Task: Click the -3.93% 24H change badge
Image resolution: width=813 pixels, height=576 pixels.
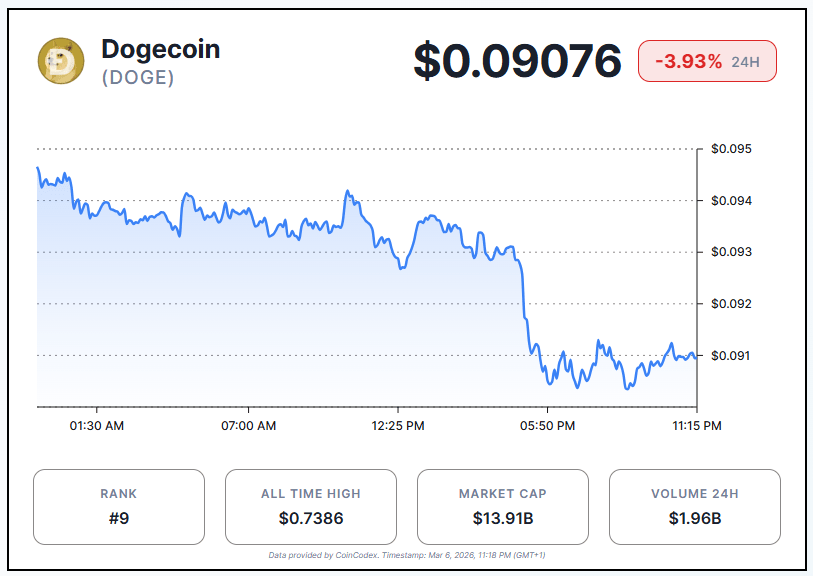Action: tap(707, 62)
